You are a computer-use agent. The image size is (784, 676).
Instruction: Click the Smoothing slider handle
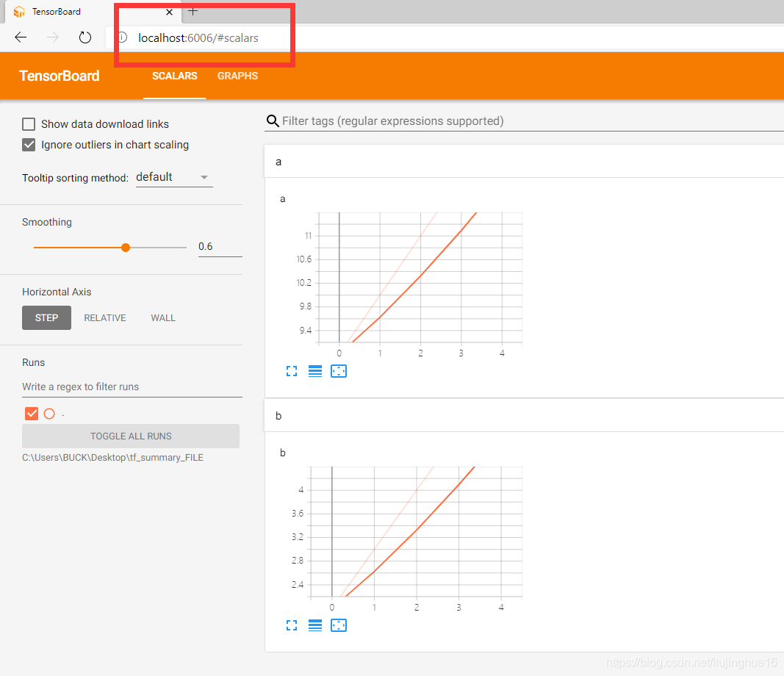126,248
